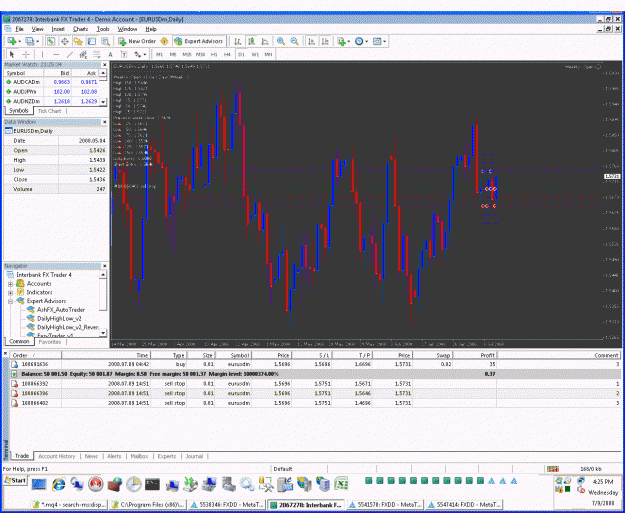This screenshot has height=513, width=625.
Task: Switch chart to candlestick mode
Action: click(252, 41)
